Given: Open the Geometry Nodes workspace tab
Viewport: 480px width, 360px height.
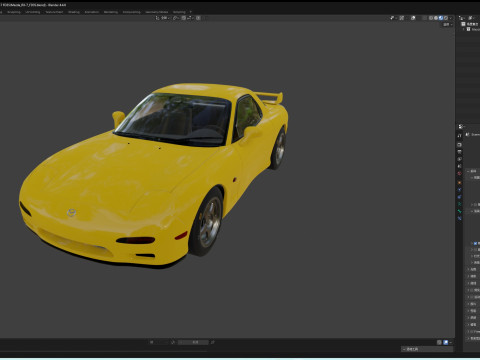Looking at the screenshot, I should 157,12.
